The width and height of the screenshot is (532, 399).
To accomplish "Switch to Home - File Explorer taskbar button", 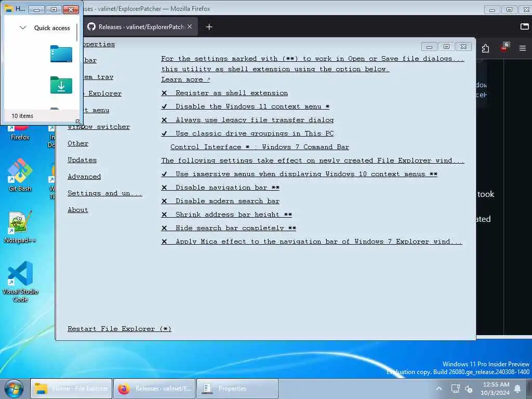I will coord(71,389).
